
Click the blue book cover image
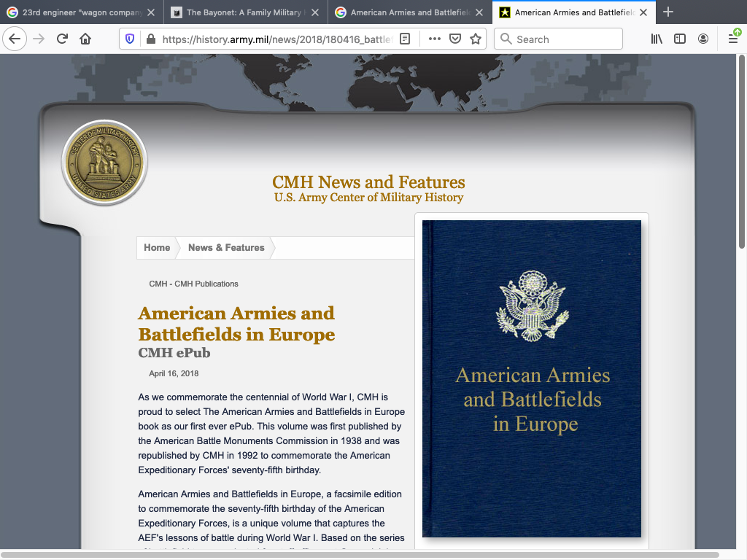(532, 379)
